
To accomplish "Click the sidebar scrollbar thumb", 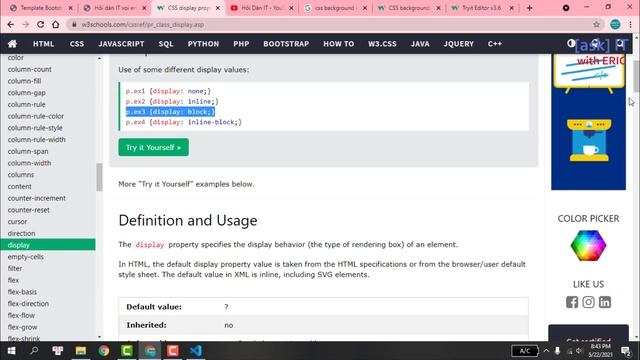I will (x=99, y=177).
